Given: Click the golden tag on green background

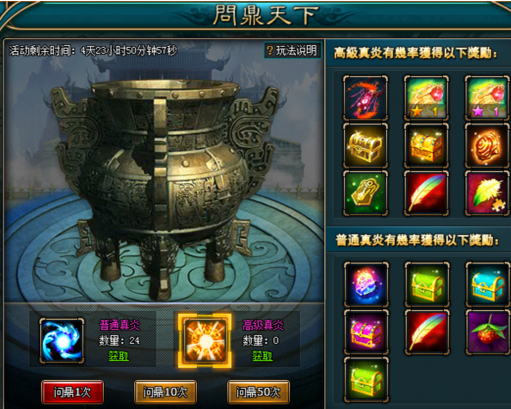Looking at the screenshot, I should [x=366, y=193].
